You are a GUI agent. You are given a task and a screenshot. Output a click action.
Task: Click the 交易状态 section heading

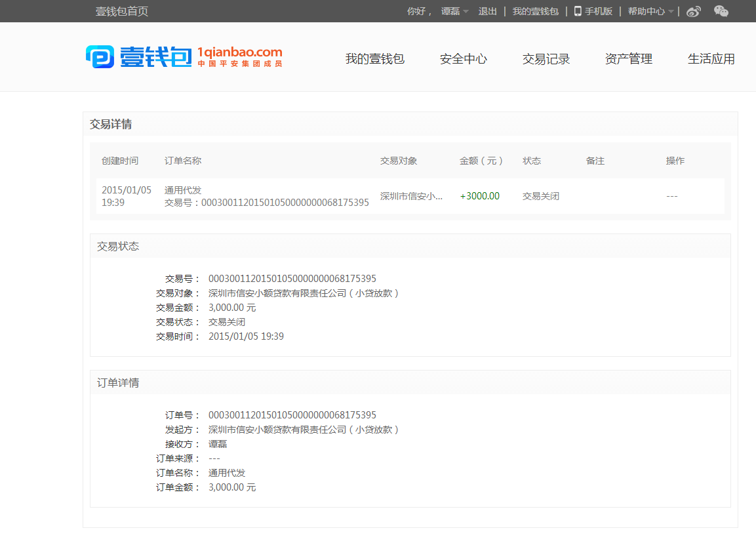[x=118, y=247]
